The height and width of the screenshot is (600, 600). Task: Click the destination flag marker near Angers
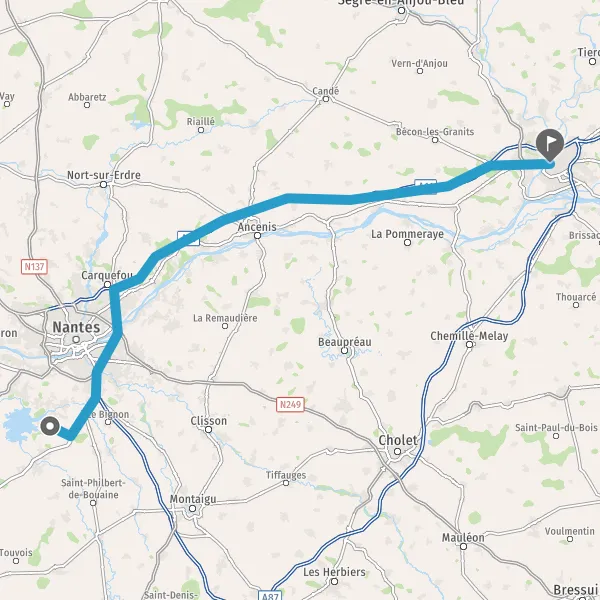pos(550,144)
